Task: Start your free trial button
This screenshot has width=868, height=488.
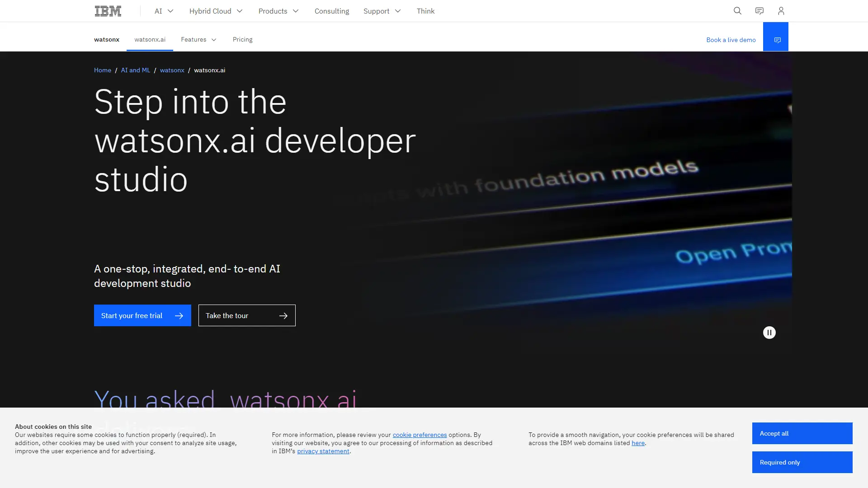Action: point(142,315)
